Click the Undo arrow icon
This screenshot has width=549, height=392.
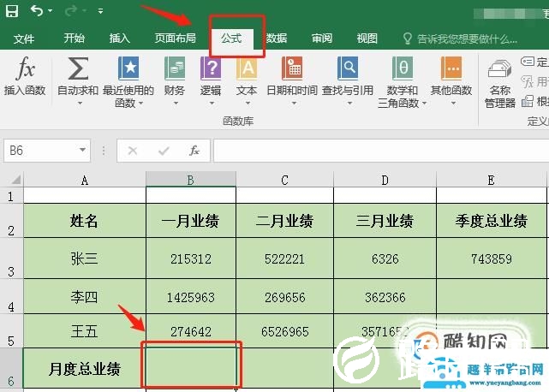(37, 11)
